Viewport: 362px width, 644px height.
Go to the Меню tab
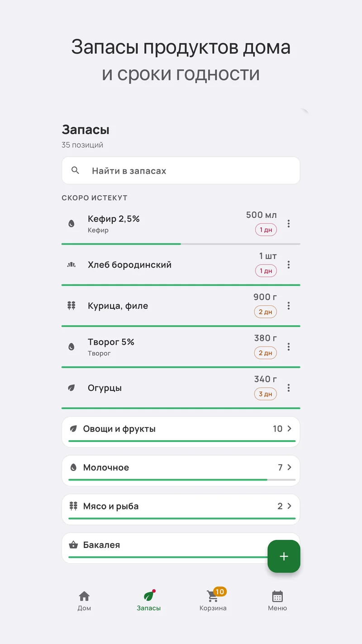pos(277,601)
